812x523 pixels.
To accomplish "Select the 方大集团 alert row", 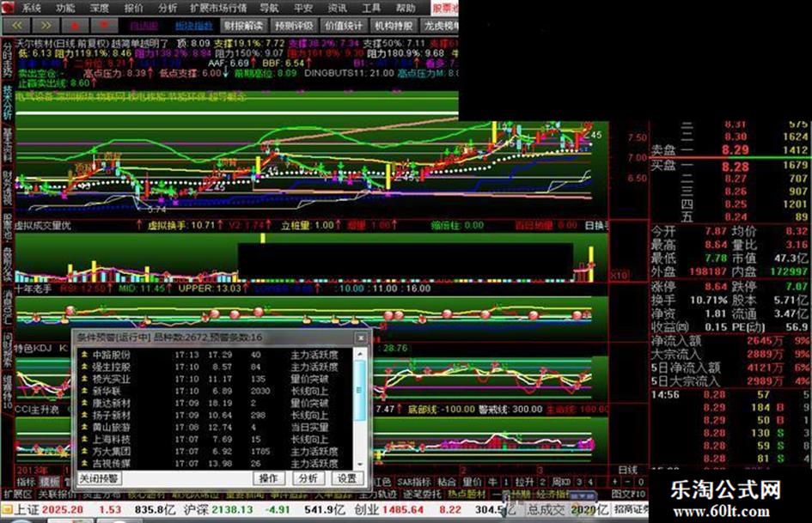I will (x=216, y=452).
